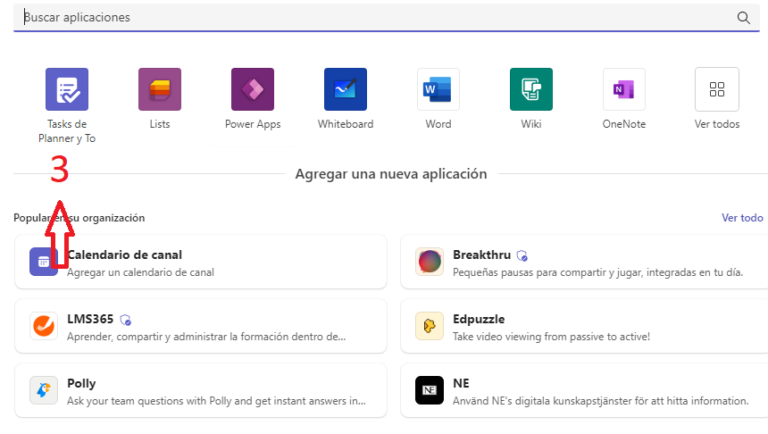Click the LMS365 orange checkmark icon
Viewport: 768px width, 434px height.
(x=44, y=326)
